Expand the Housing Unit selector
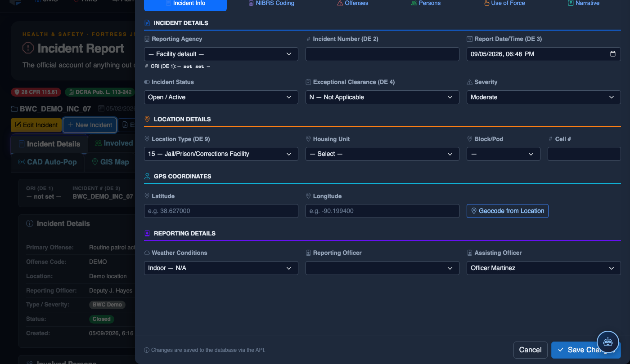 click(382, 154)
